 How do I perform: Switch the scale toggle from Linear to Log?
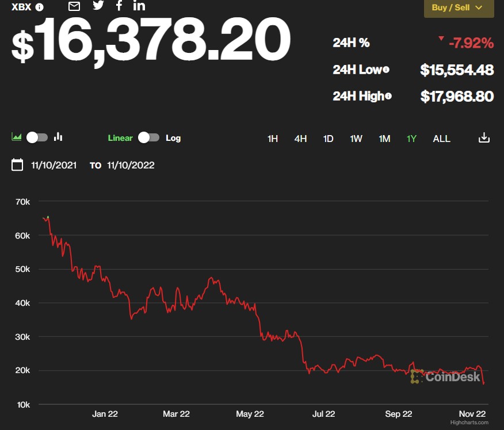pos(148,138)
